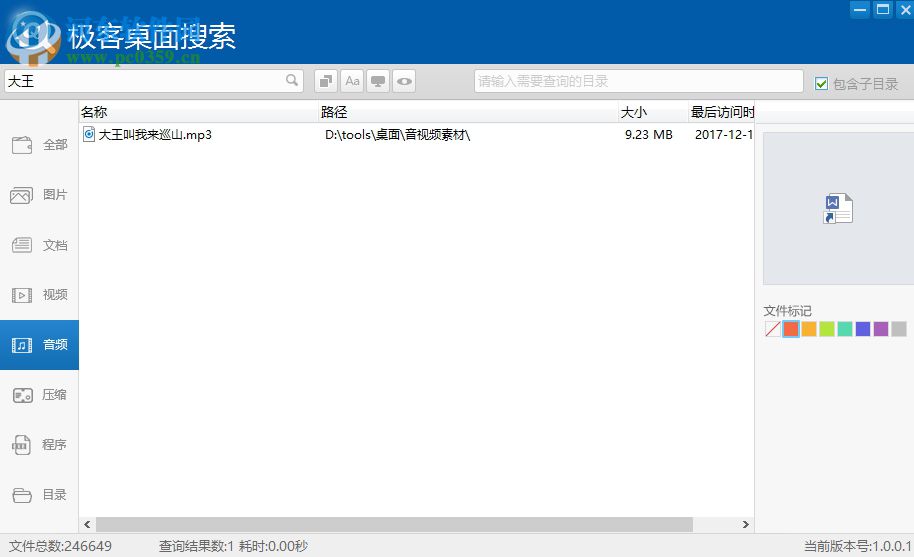Mark file with the orange swatch
This screenshot has width=914, height=557.
[808, 329]
